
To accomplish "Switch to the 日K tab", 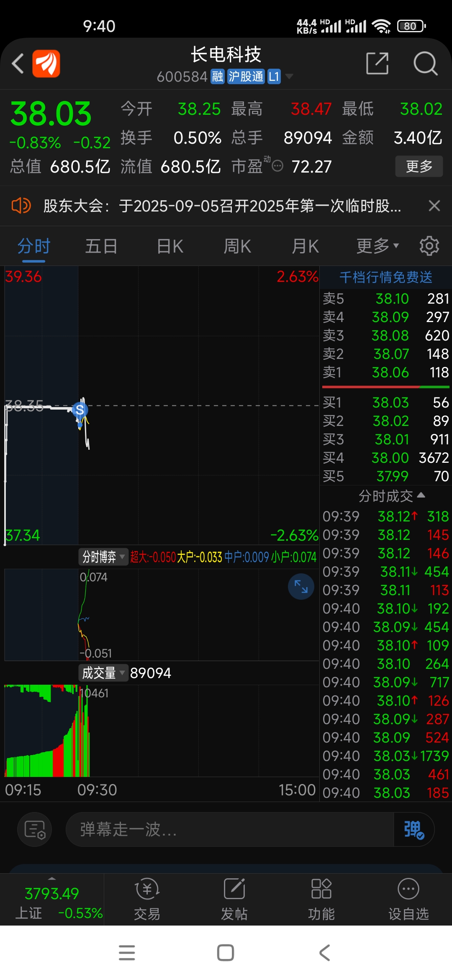I will tap(170, 246).
